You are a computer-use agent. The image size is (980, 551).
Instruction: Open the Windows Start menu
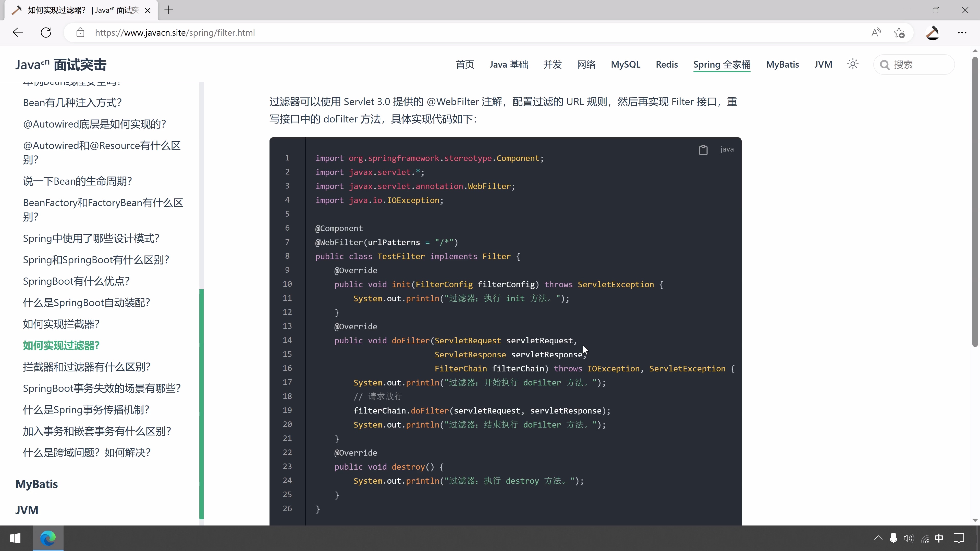point(16,538)
